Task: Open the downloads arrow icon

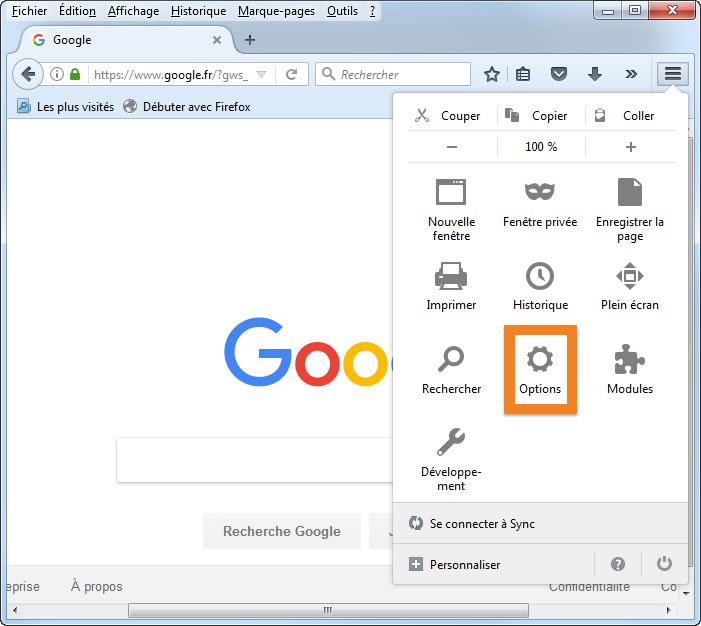Action: pos(595,74)
